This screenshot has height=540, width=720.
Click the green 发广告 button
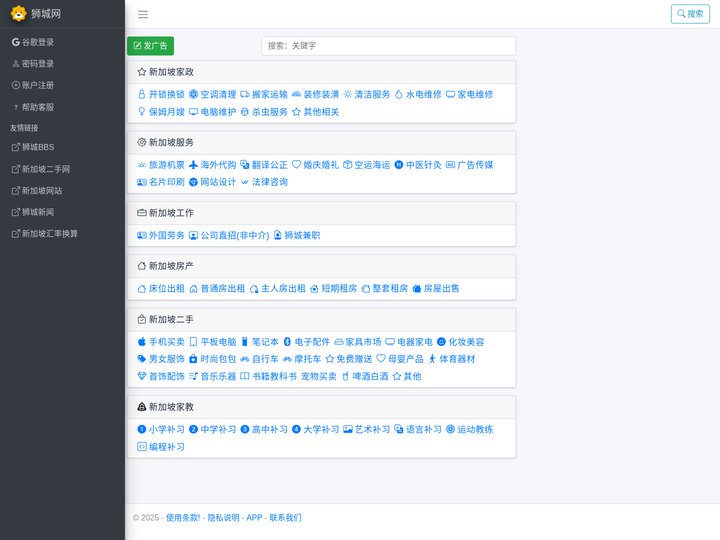(x=150, y=45)
